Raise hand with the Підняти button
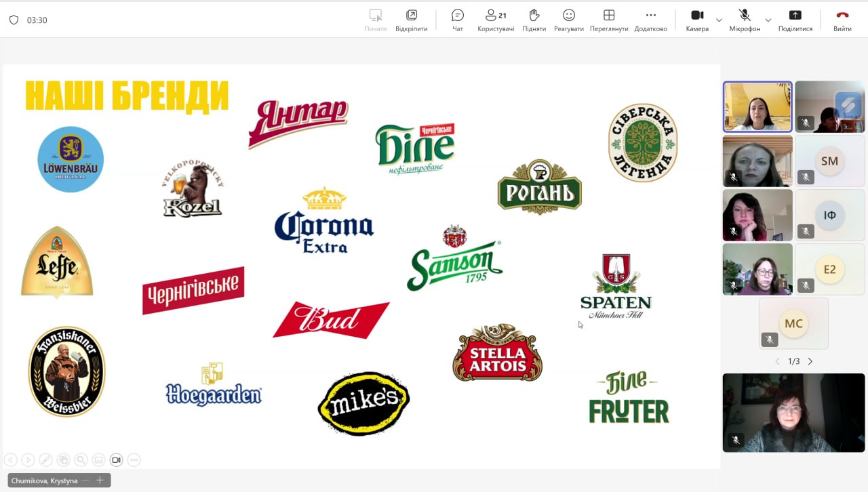868x492 pixels. click(x=534, y=20)
